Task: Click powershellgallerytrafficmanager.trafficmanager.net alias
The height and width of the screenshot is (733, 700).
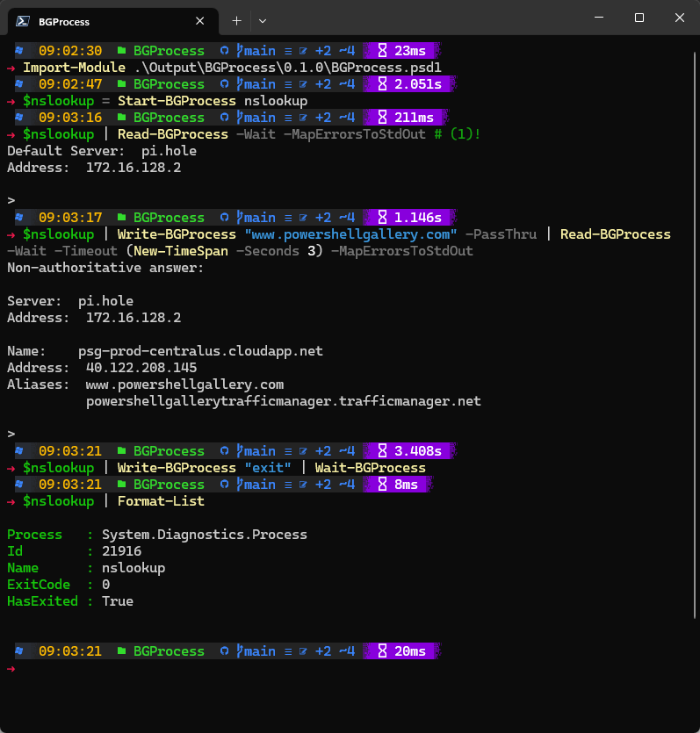Action: pyautogui.click(x=284, y=401)
